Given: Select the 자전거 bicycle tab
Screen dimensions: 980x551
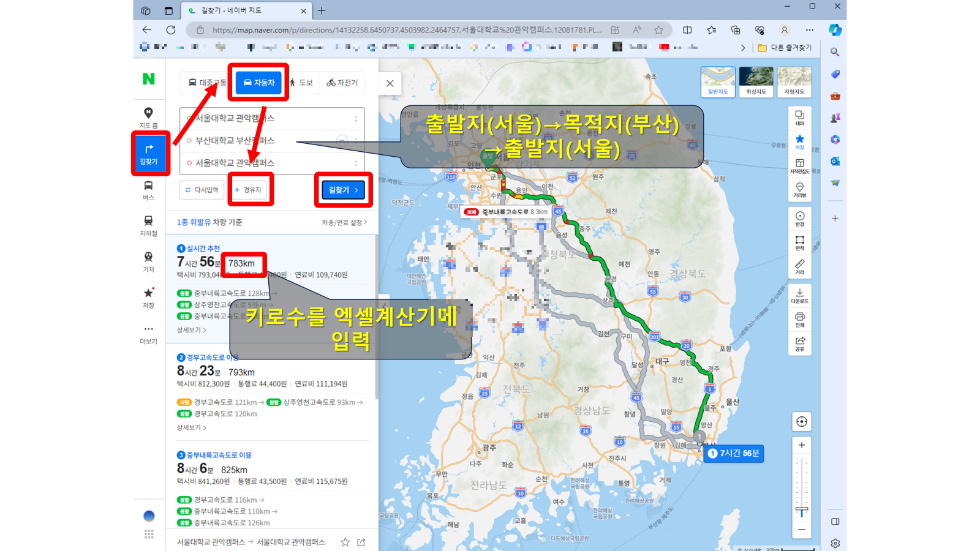Looking at the screenshot, I should tap(342, 83).
